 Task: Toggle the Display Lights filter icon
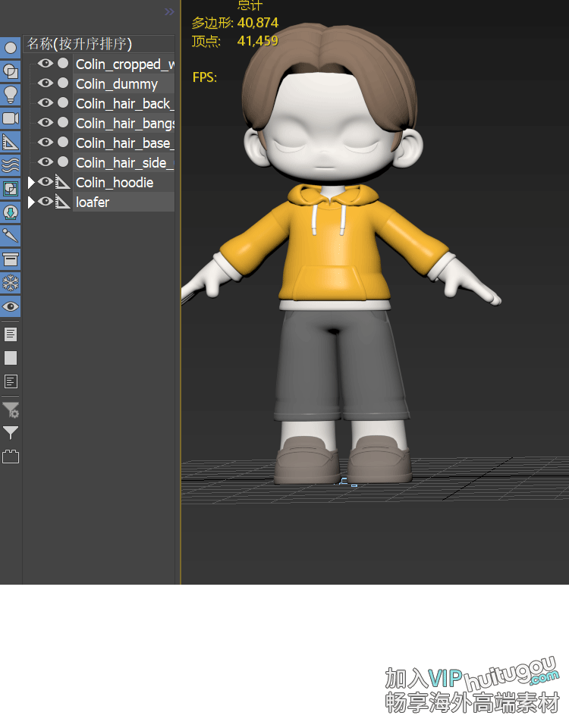tap(11, 94)
